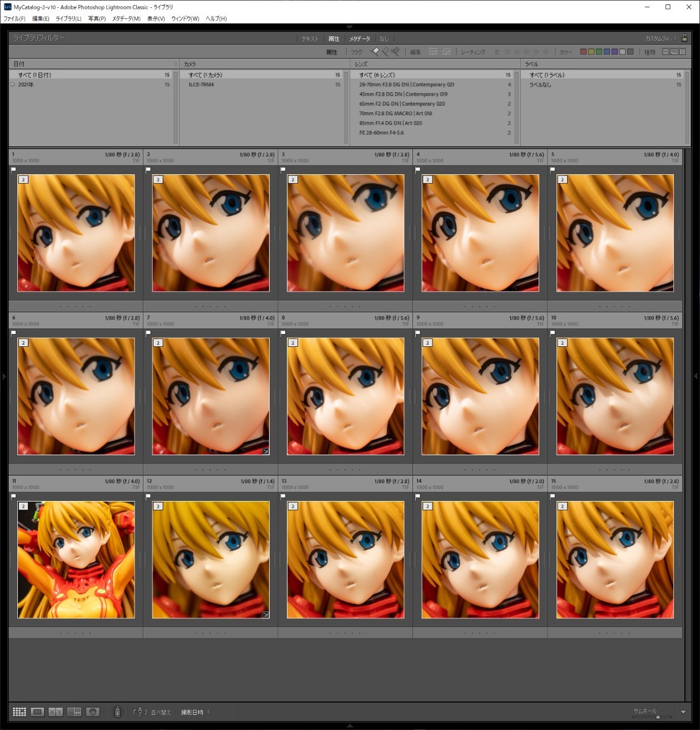
Task: Toggle the filter lock icon
Action: click(x=685, y=38)
